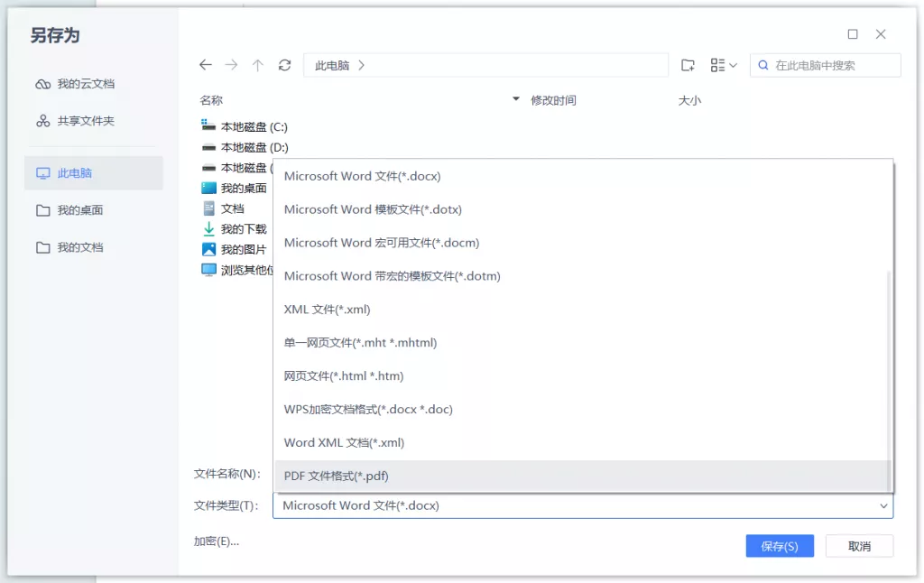Viewport: 924px width, 583px height.
Task: Sort by 大小 column header
Action: [689, 100]
